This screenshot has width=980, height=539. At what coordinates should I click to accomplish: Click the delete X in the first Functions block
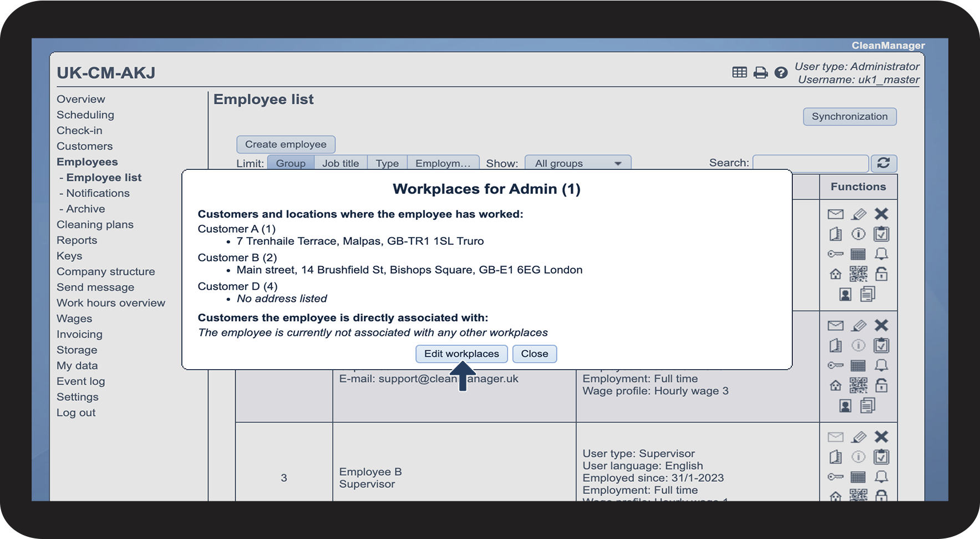click(881, 214)
